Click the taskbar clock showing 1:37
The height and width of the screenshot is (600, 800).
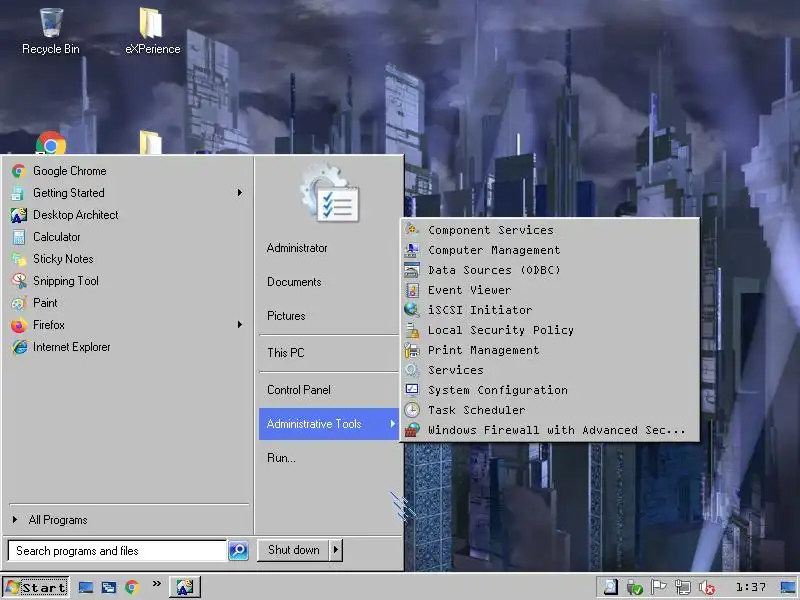point(751,587)
